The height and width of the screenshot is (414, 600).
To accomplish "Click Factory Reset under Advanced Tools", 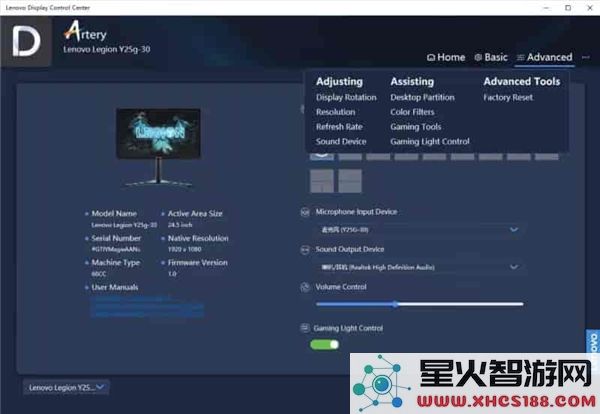I will (508, 97).
